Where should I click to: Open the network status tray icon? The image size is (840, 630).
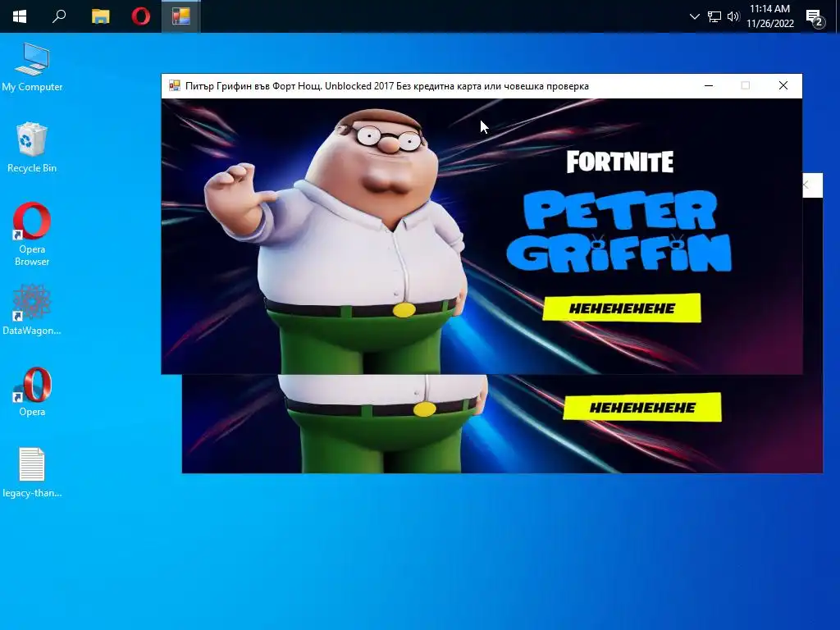[x=714, y=16]
